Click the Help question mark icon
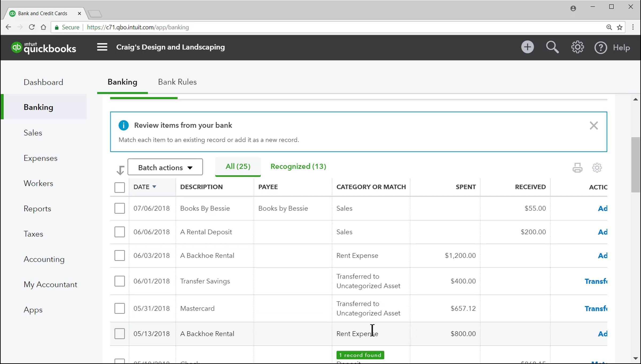641x364 pixels. tap(601, 48)
